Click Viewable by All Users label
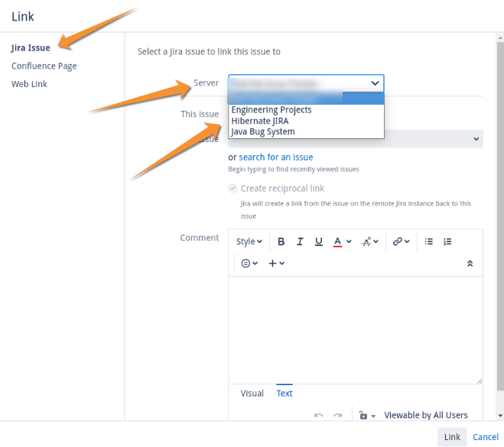504x447 pixels. click(x=425, y=415)
